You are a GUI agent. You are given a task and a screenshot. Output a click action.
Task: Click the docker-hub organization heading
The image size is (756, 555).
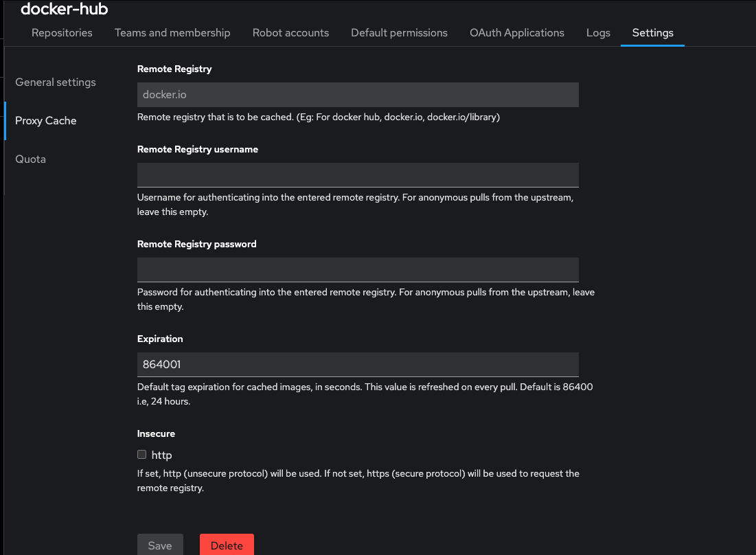pos(64,9)
